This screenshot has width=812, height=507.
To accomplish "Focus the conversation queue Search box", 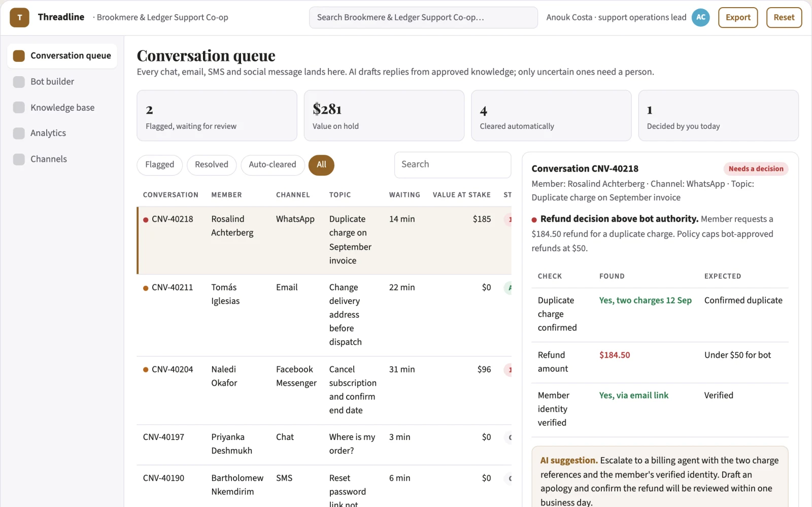I will [x=453, y=165].
